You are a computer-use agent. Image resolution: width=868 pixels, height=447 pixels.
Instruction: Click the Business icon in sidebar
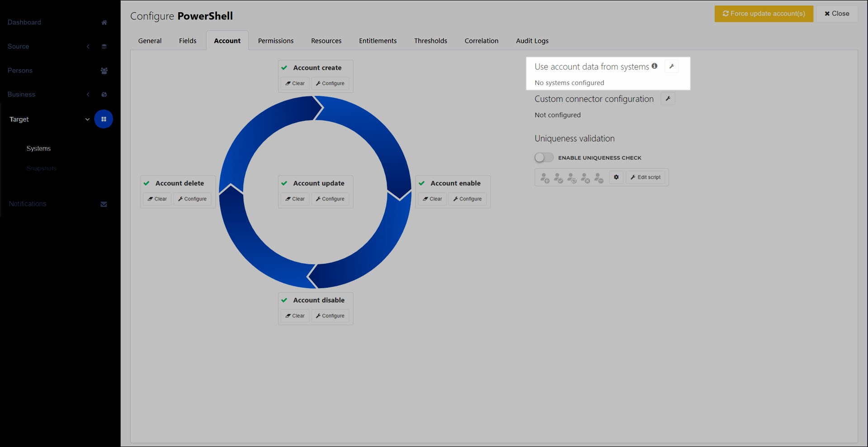(x=104, y=95)
